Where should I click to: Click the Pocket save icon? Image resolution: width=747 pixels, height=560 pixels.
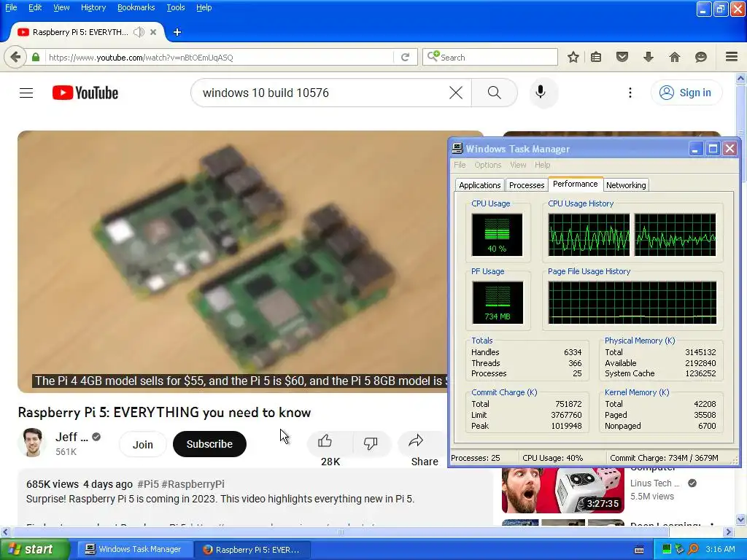pos(622,57)
